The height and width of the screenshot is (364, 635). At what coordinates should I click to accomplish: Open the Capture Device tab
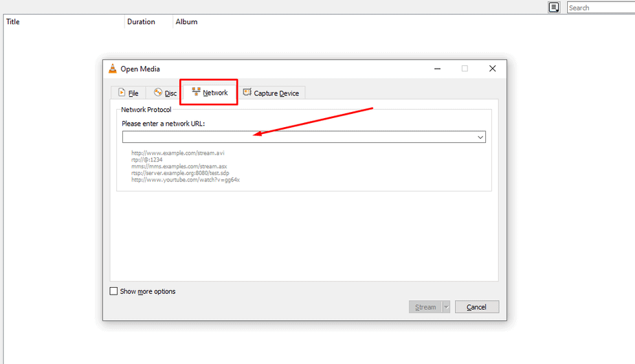271,93
